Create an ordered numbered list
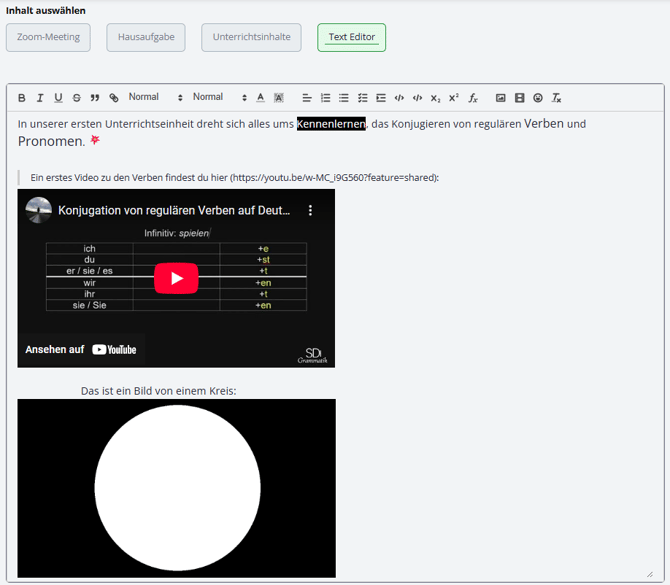This screenshot has width=670, height=585. (326, 98)
